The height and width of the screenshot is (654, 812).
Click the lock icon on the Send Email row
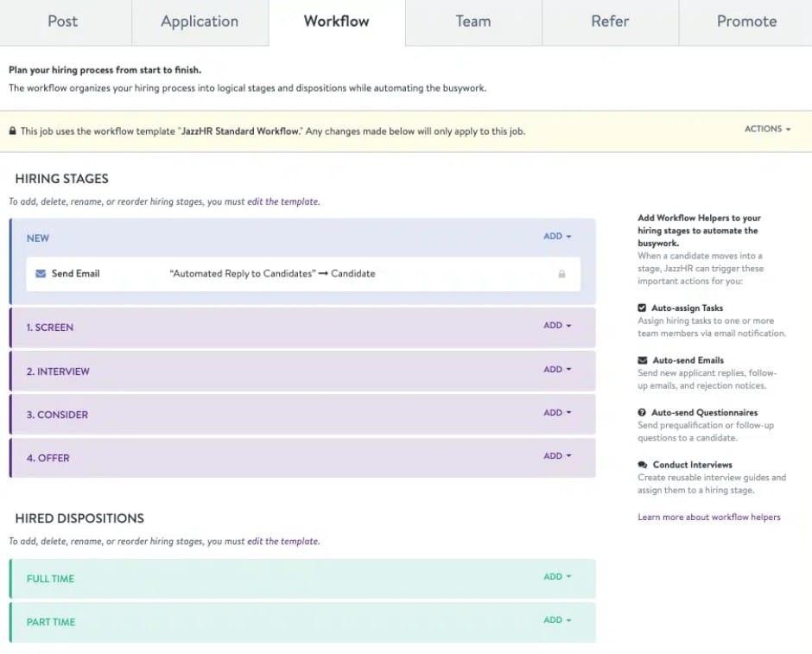561,274
